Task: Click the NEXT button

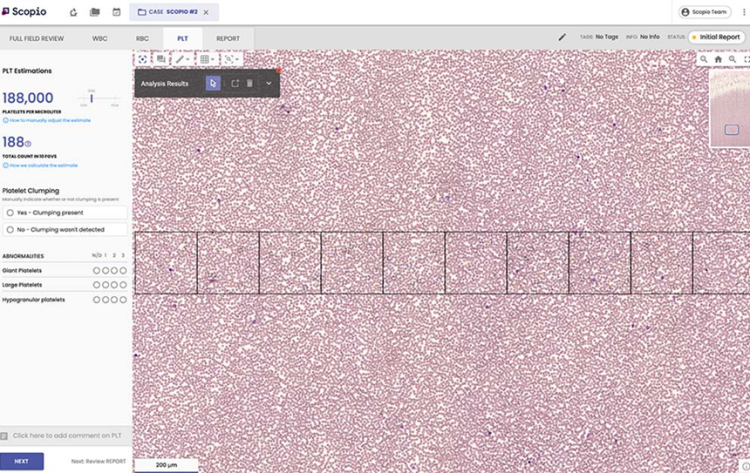Action: tap(22, 461)
